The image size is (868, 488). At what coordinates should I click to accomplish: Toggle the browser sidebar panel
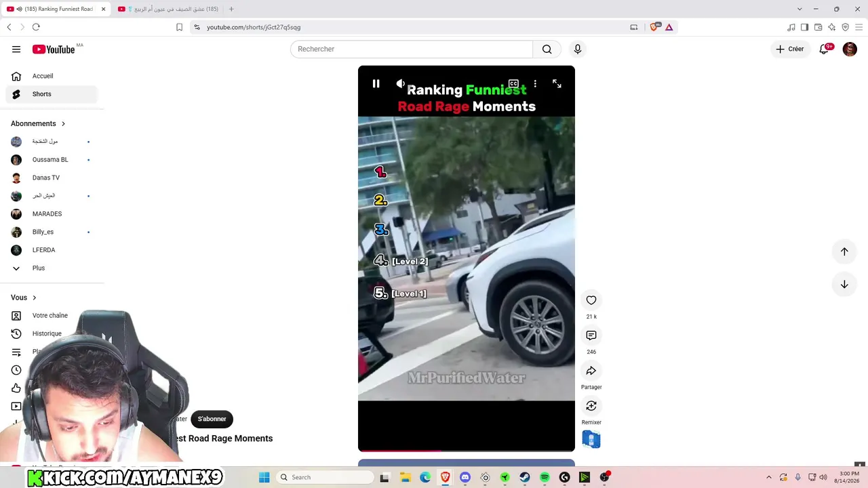click(805, 27)
